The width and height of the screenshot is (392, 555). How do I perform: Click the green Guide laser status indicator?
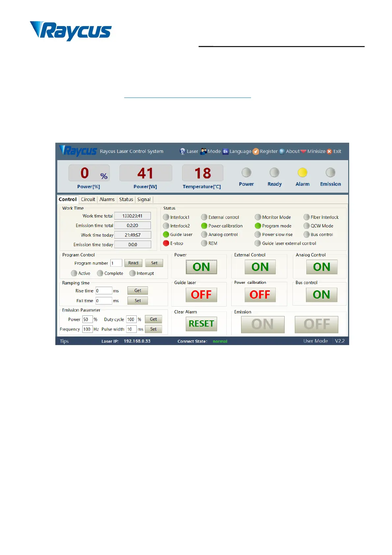point(166,234)
